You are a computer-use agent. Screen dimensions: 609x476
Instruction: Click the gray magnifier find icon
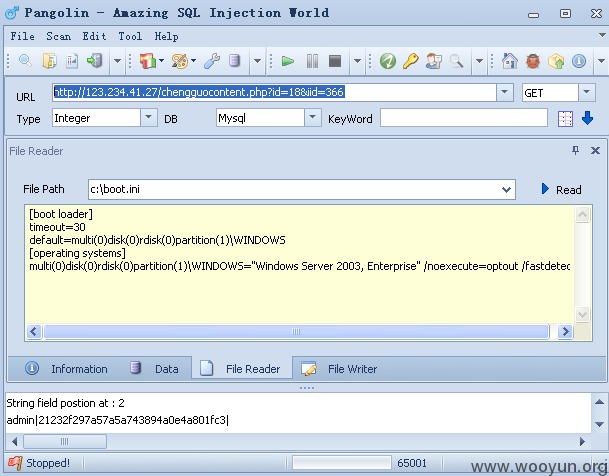click(x=456, y=61)
